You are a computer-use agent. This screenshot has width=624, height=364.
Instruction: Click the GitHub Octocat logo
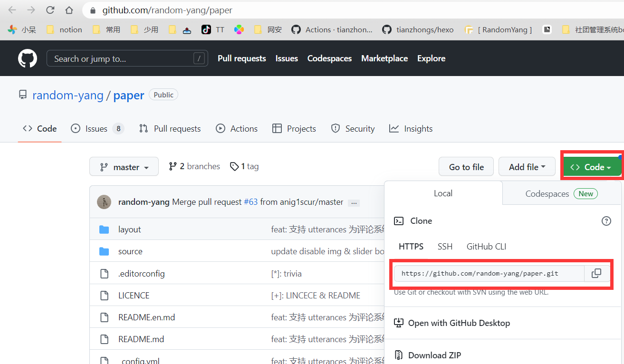coord(28,58)
